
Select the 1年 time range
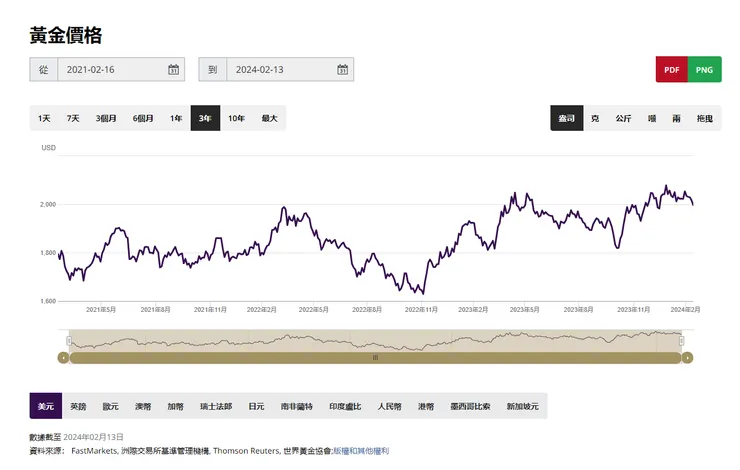[x=176, y=118]
